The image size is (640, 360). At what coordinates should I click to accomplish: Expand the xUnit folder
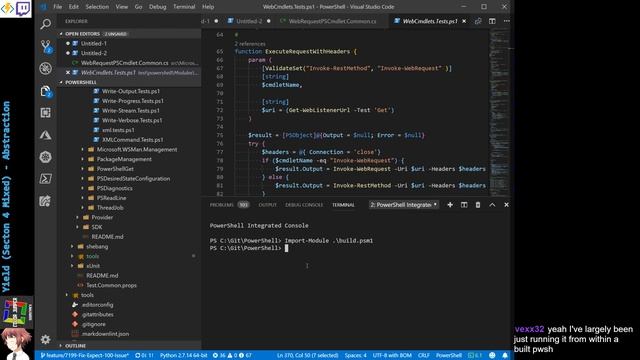pos(93,266)
